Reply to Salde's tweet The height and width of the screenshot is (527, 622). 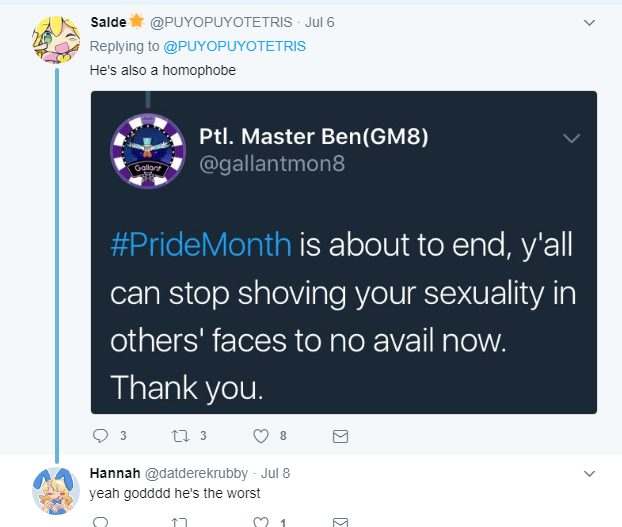(100, 435)
